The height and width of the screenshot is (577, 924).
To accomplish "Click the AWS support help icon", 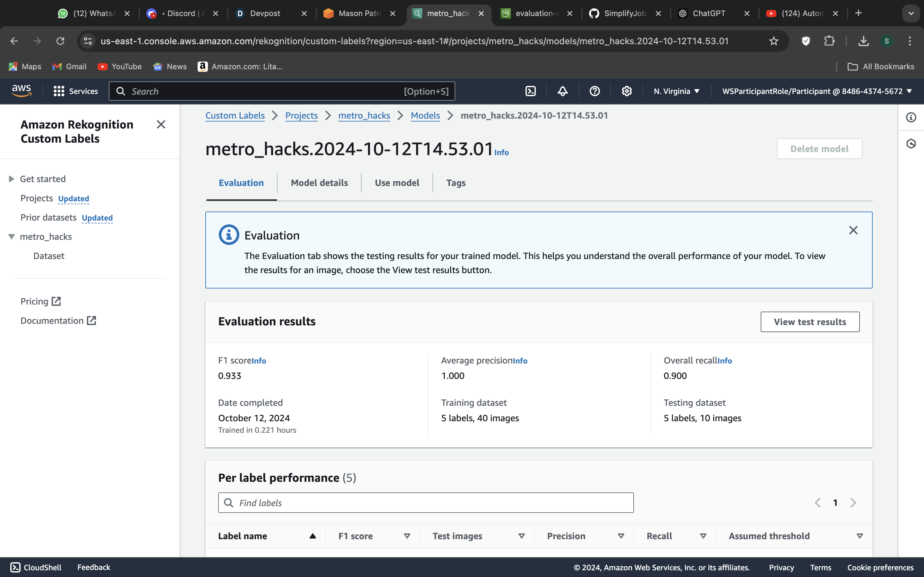I will [595, 91].
